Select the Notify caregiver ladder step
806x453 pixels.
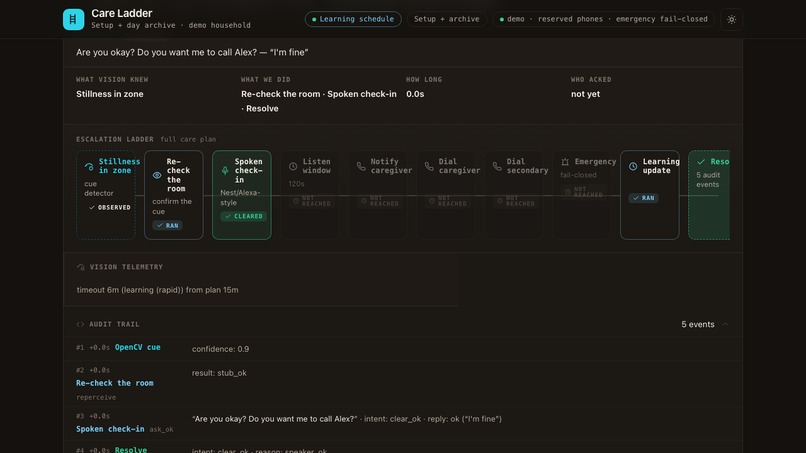[x=378, y=195]
